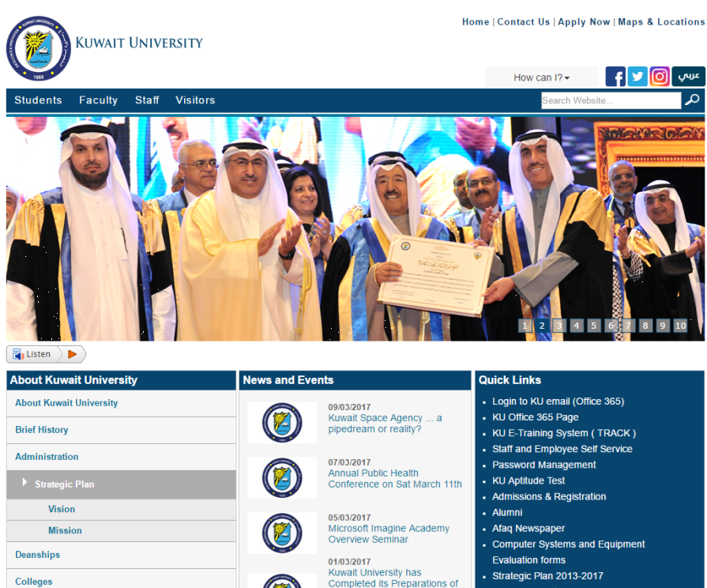Open Deanships sidebar link

(x=37, y=555)
